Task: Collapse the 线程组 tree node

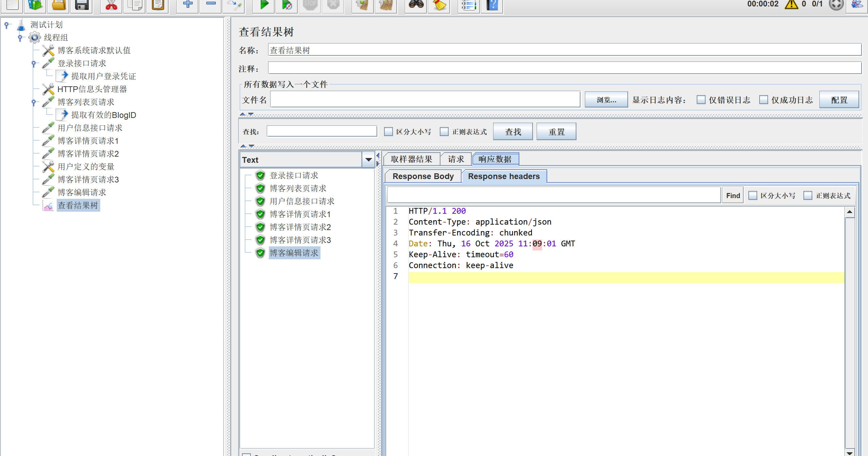Action: (x=20, y=37)
